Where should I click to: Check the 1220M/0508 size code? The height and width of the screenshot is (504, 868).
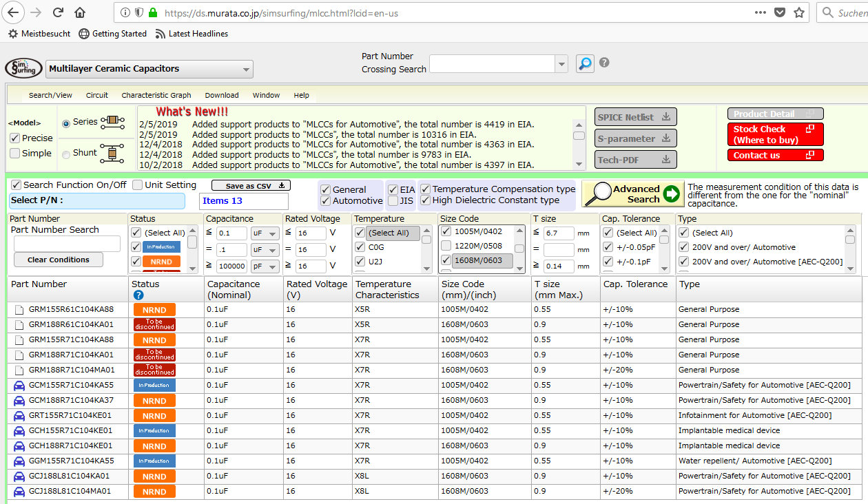click(446, 246)
